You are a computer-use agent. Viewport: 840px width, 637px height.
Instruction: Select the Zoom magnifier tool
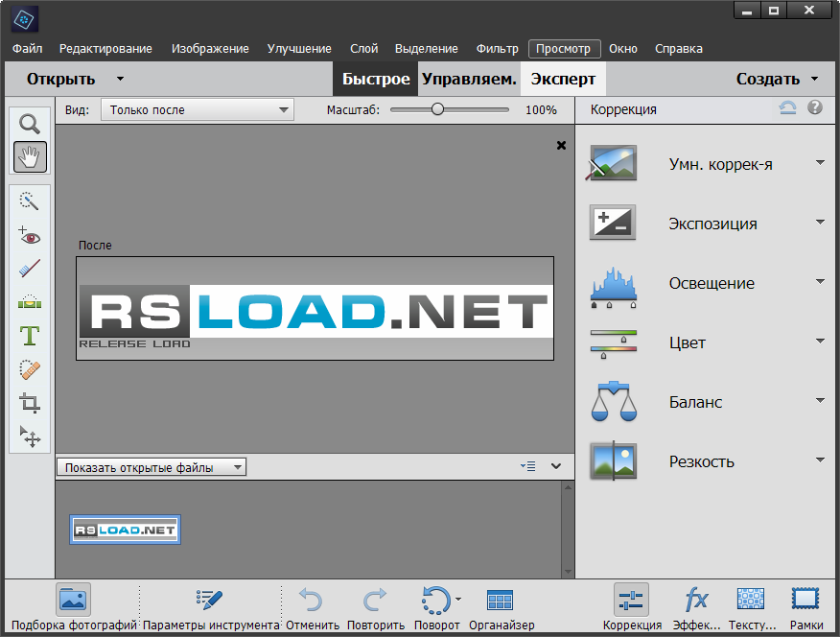click(x=30, y=124)
